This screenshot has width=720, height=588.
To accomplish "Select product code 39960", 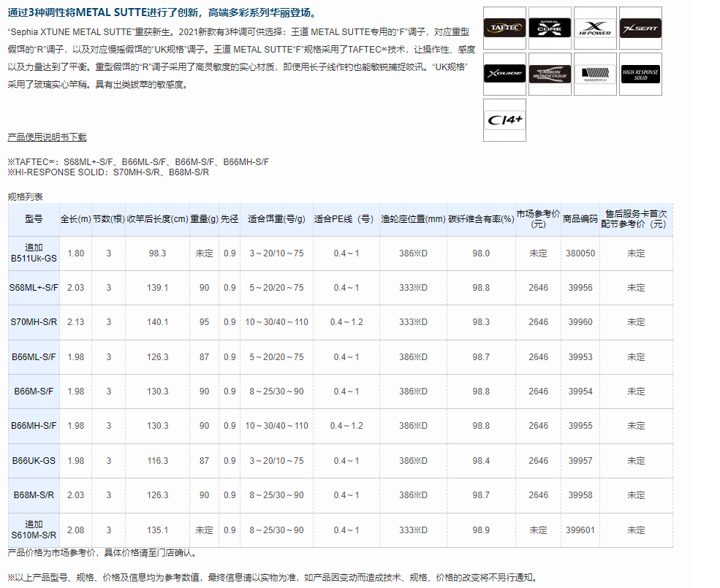I will point(580,322).
